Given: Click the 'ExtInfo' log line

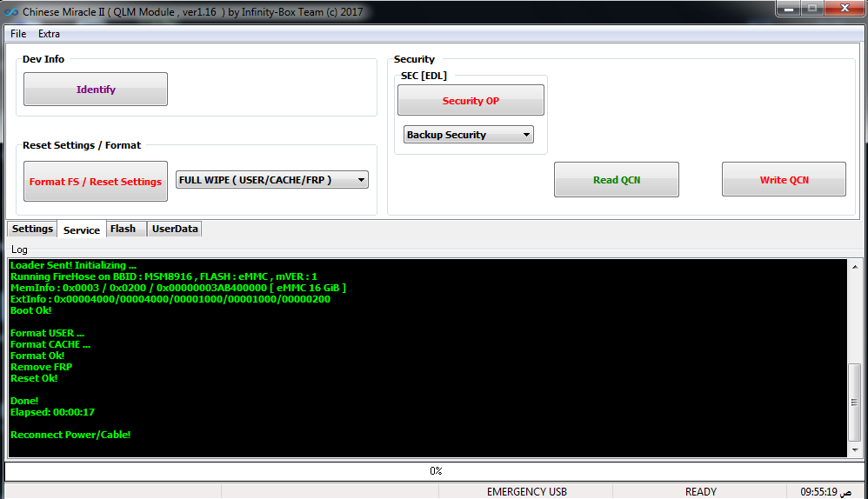Looking at the screenshot, I should pyautogui.click(x=170, y=299).
